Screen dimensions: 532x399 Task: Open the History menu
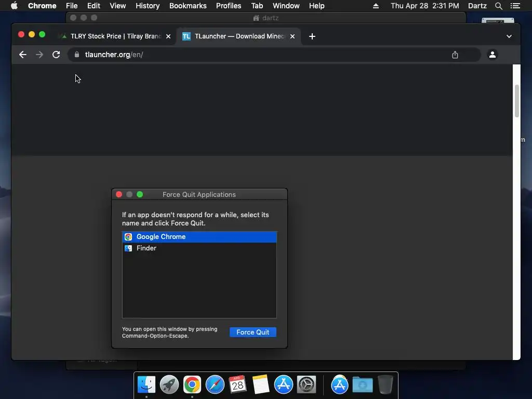coord(148,6)
